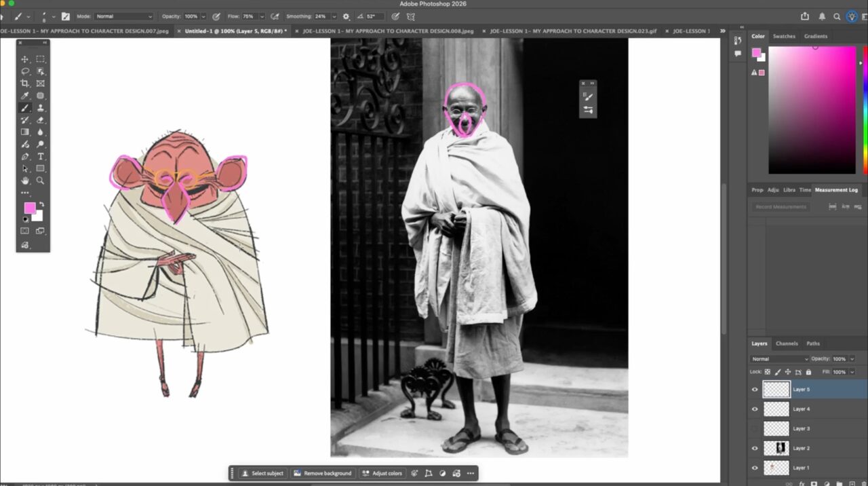Switch to the Channels tab
Screen dimensions: 868x486
pos(787,343)
